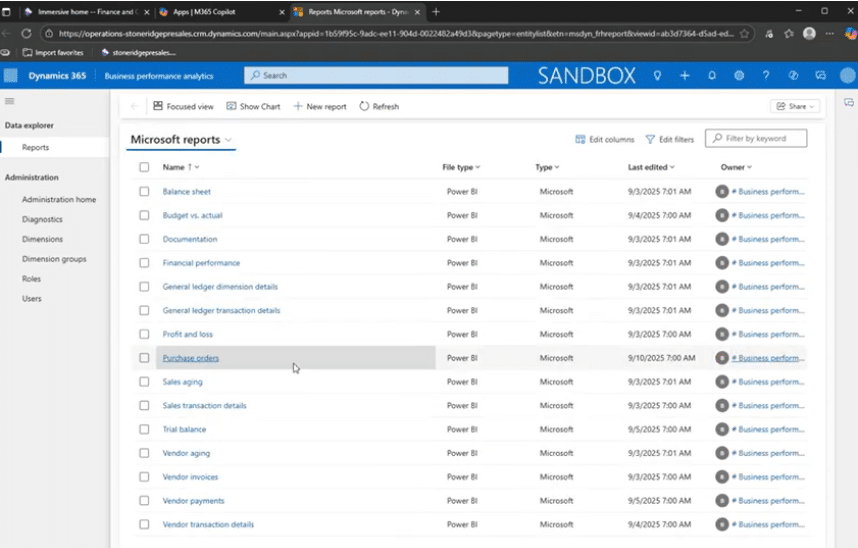Go back using the command bar arrow
Viewport: 858px width, 548px height.
(x=135, y=106)
